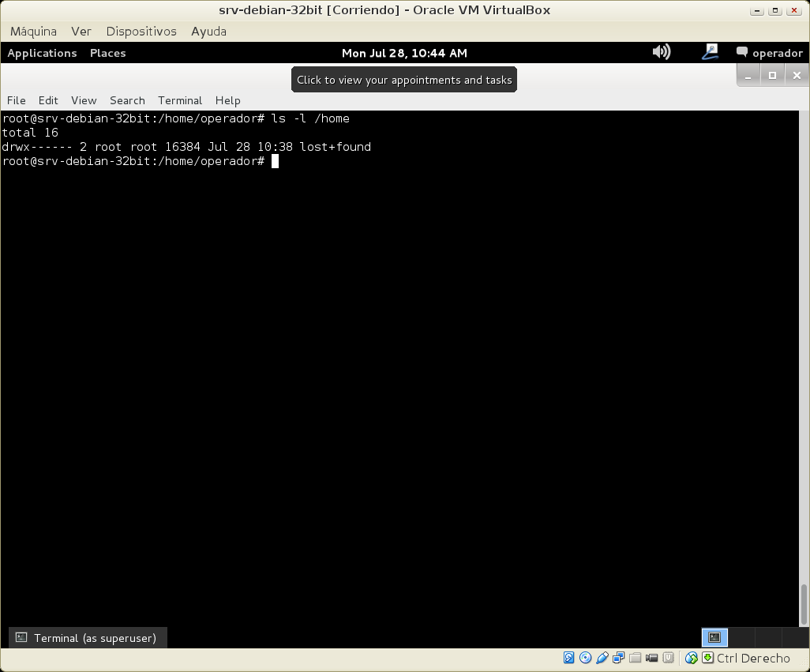Open the USB devices status icon

point(602,658)
